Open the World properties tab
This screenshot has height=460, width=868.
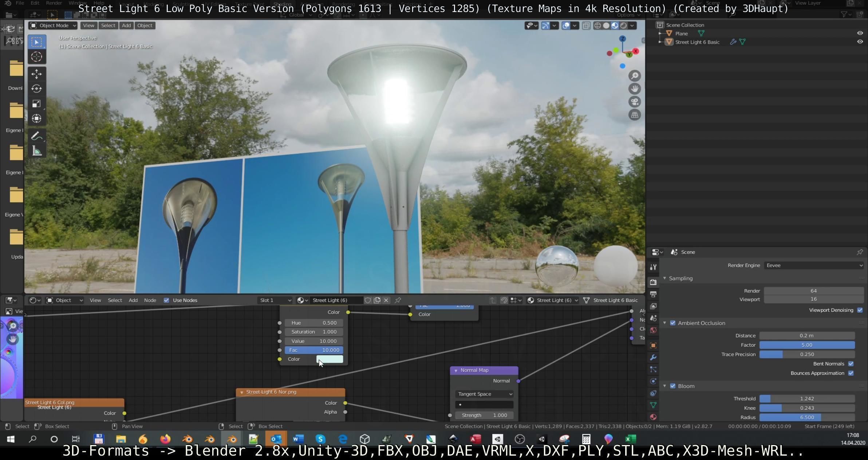pyautogui.click(x=653, y=330)
